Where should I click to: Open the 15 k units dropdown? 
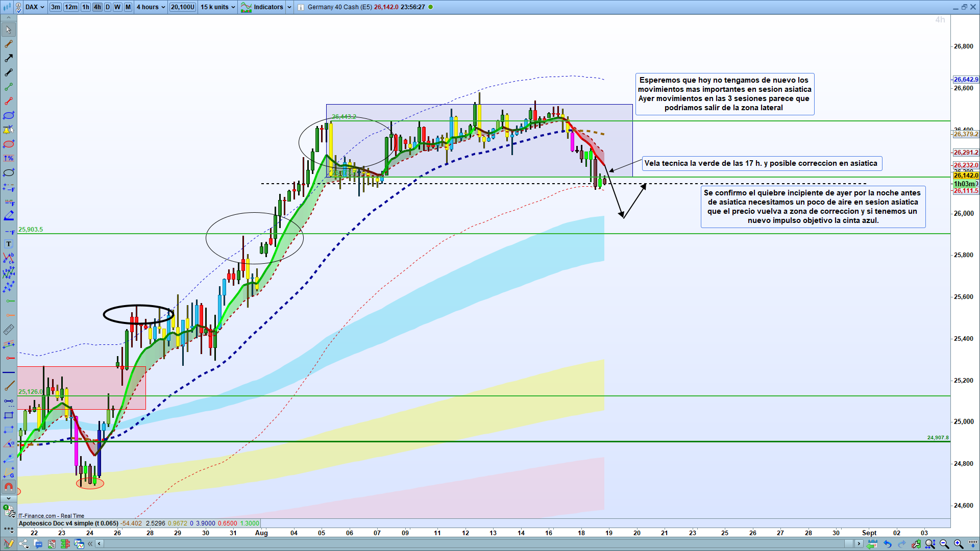click(218, 7)
